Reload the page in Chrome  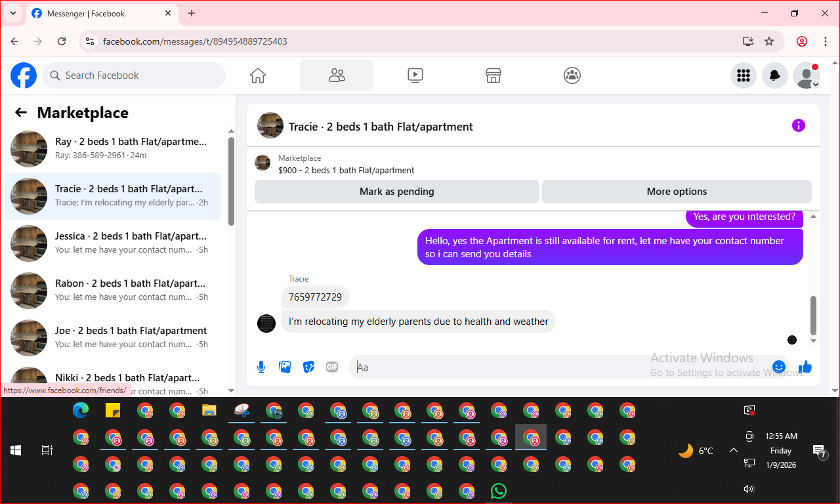click(x=62, y=41)
